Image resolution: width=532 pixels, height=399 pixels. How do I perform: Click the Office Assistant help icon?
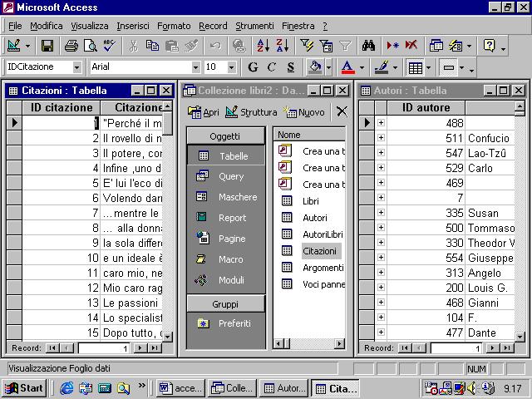(490, 46)
